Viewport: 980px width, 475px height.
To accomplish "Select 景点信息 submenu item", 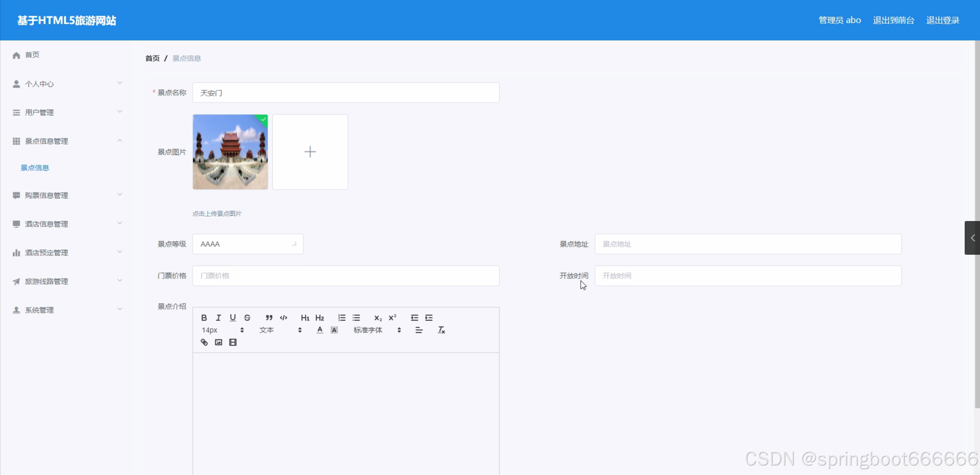I will [35, 168].
